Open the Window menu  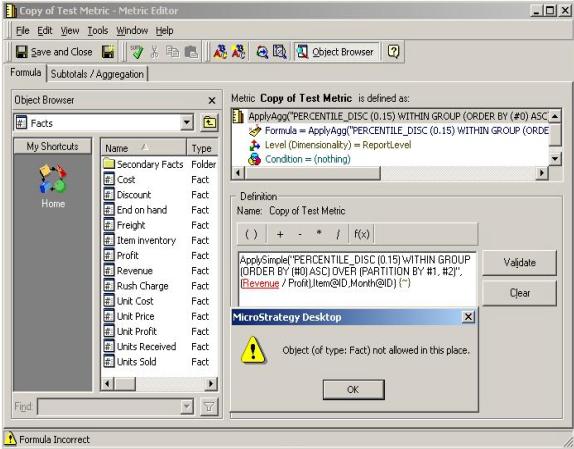tap(132, 31)
